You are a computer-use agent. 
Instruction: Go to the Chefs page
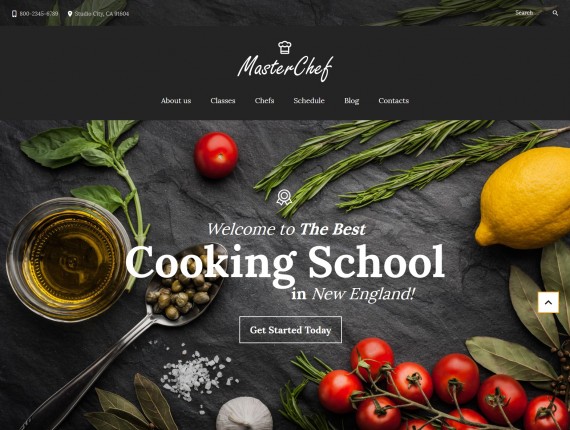(x=264, y=101)
